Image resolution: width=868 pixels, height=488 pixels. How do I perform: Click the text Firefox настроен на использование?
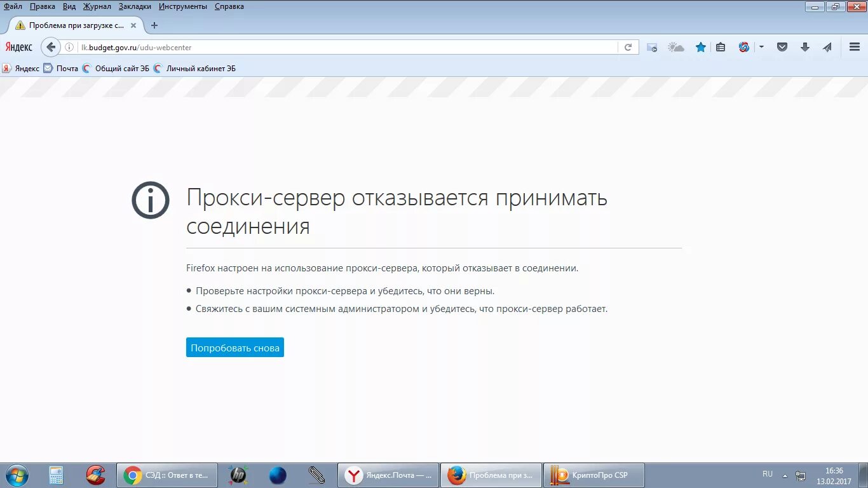(x=382, y=268)
